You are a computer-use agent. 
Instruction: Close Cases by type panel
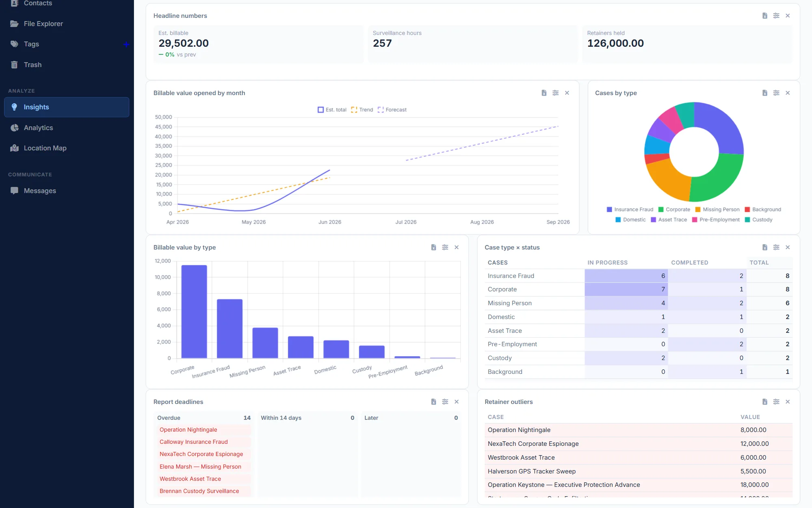(788, 93)
